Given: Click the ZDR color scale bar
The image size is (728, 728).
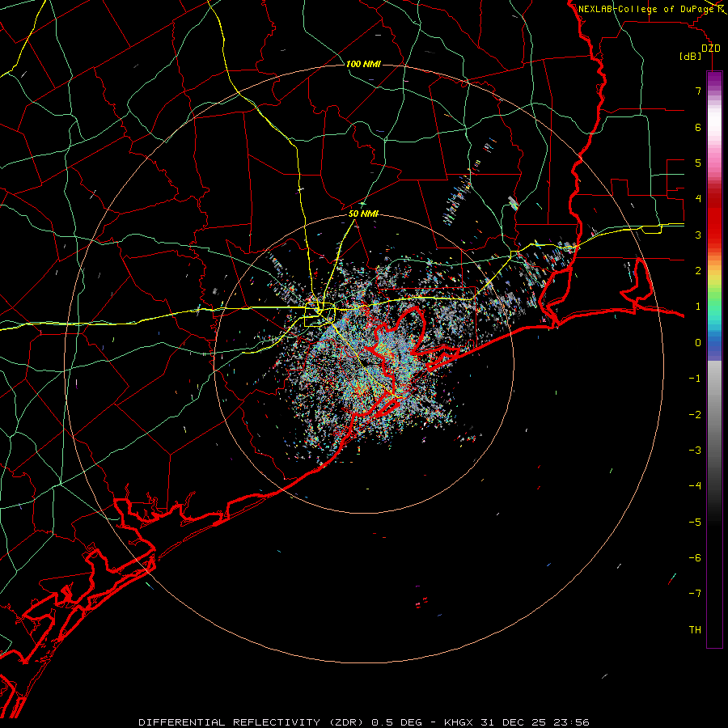Looking at the screenshot, I should click(x=714, y=359).
